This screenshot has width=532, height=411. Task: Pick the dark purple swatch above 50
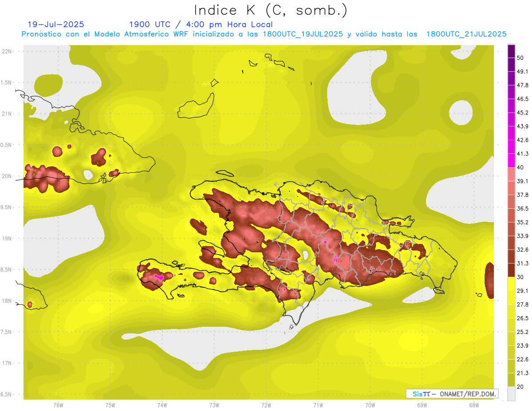click(511, 51)
